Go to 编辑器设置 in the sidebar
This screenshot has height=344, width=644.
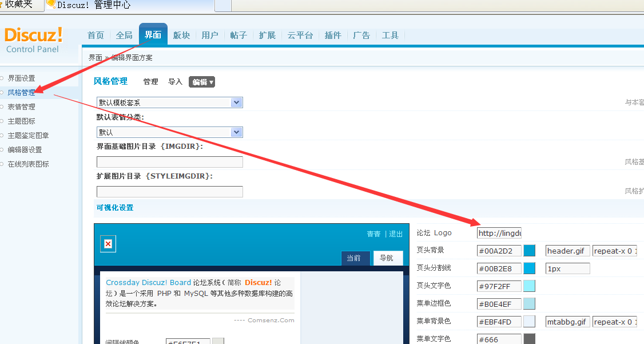(25, 149)
